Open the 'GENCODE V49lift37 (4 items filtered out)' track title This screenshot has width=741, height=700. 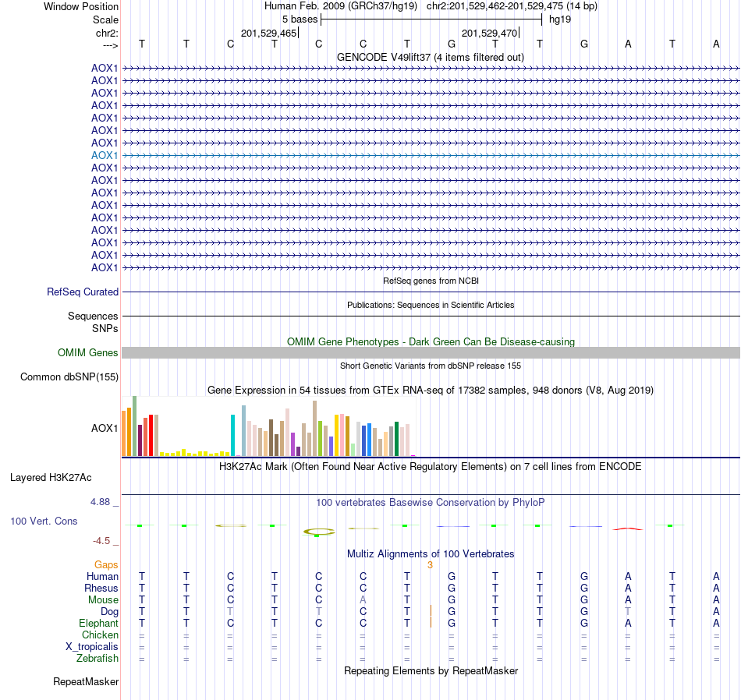tap(431, 57)
